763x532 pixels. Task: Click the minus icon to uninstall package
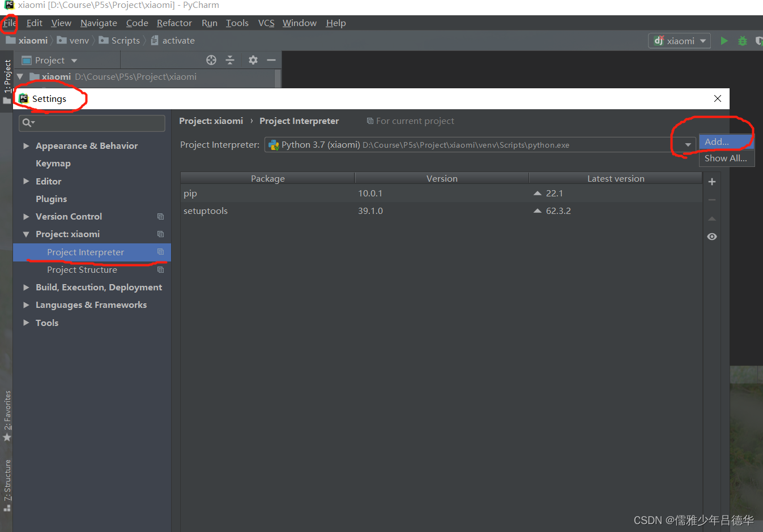[x=712, y=200]
